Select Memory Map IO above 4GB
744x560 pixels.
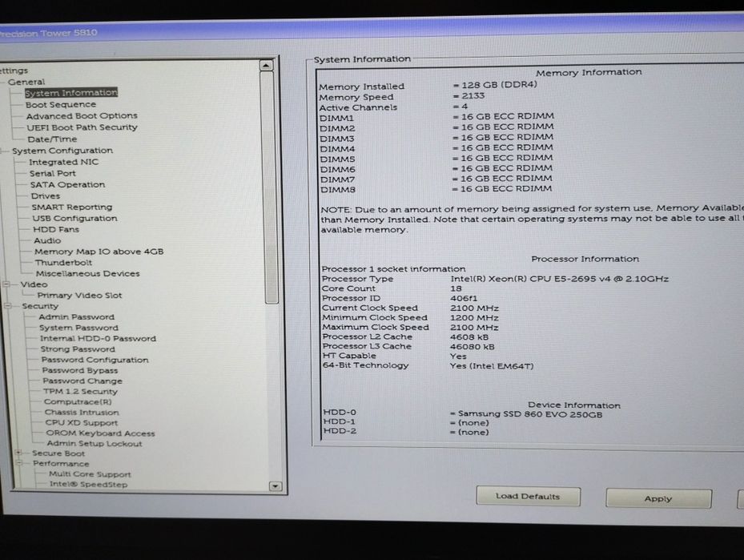tap(99, 252)
